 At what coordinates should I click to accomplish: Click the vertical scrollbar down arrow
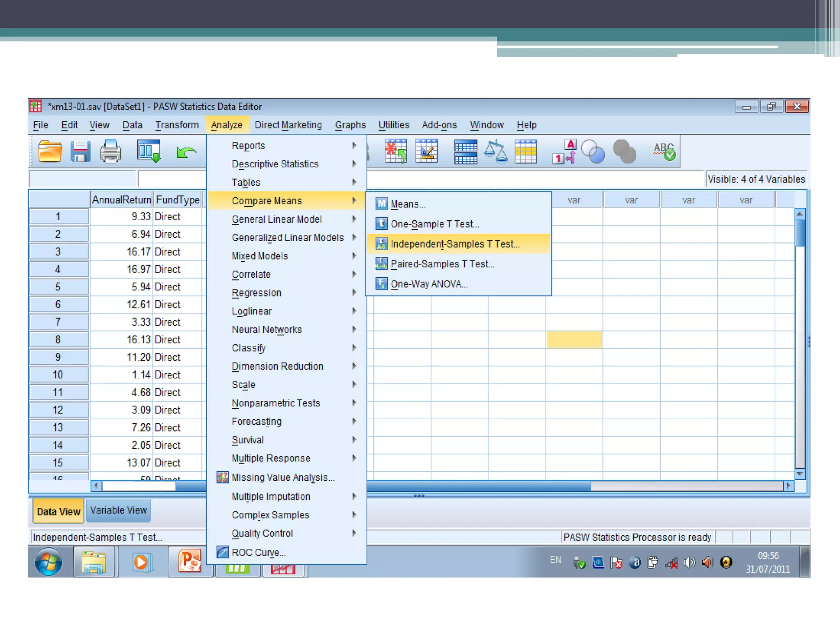pos(799,474)
